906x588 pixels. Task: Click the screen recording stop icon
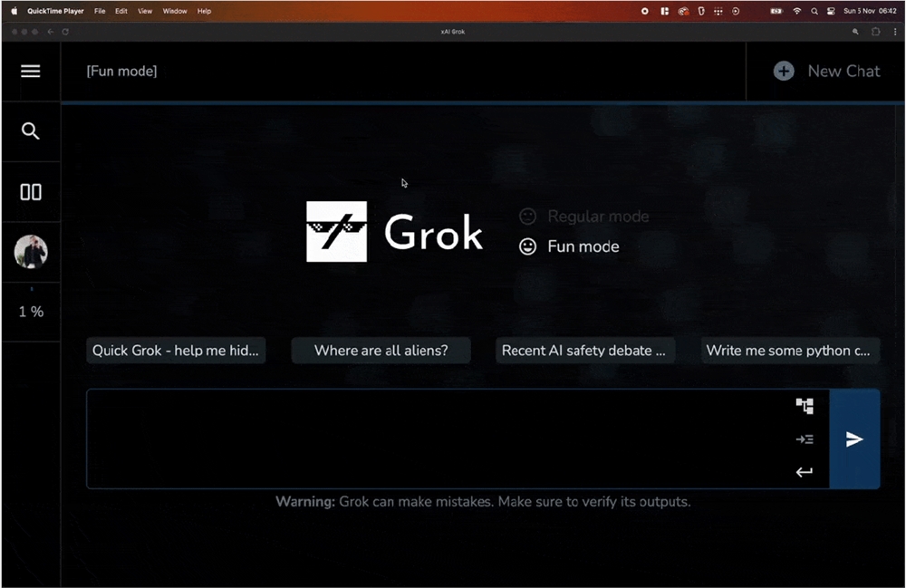click(x=645, y=11)
